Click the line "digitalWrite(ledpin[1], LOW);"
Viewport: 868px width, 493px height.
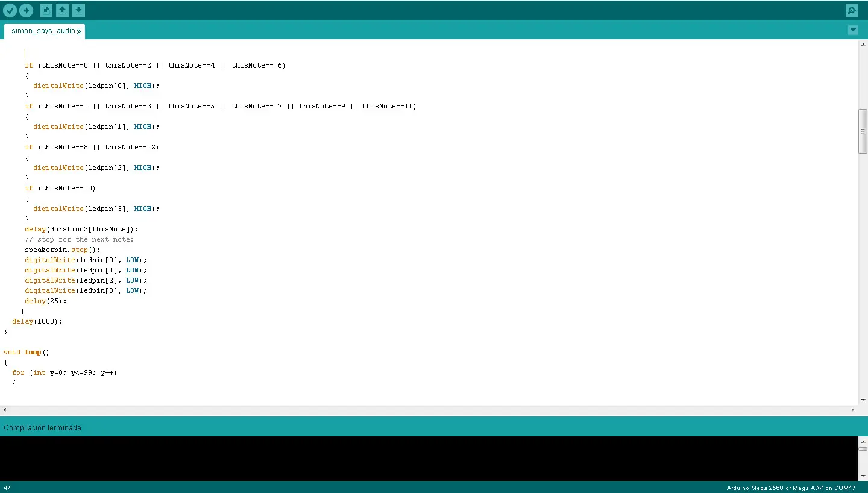click(x=86, y=270)
